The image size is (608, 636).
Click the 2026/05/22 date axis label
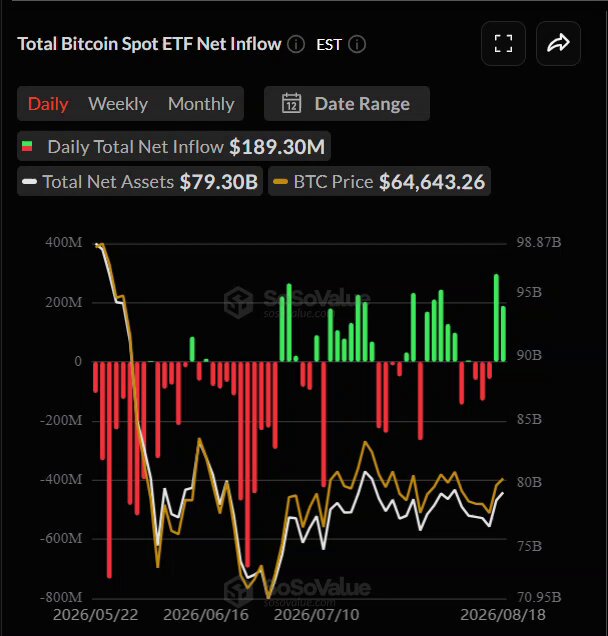point(96,615)
